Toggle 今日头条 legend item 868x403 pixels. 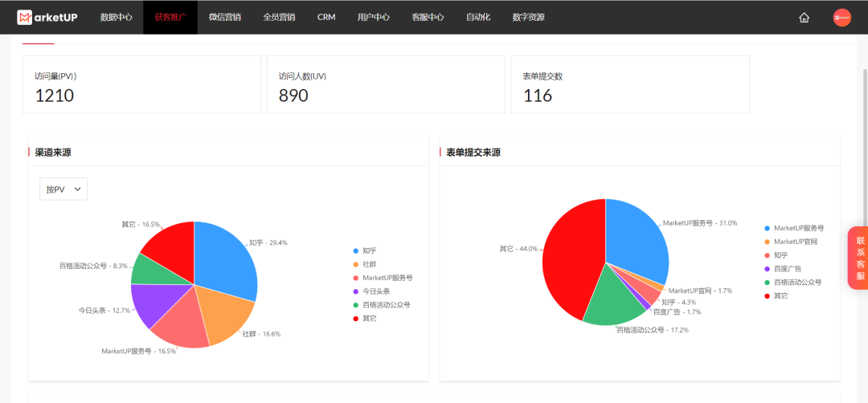372,291
